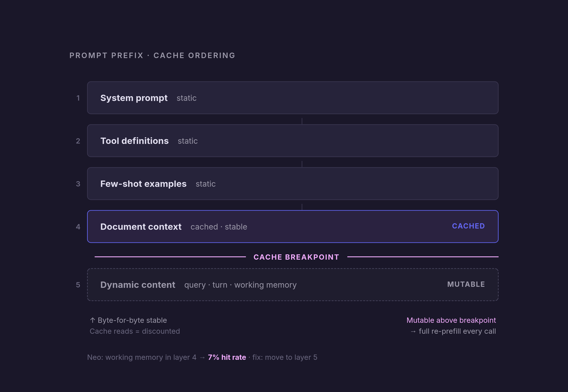
Task: Click 'Mutable above breakpoint' pink text
Action: tap(451, 320)
